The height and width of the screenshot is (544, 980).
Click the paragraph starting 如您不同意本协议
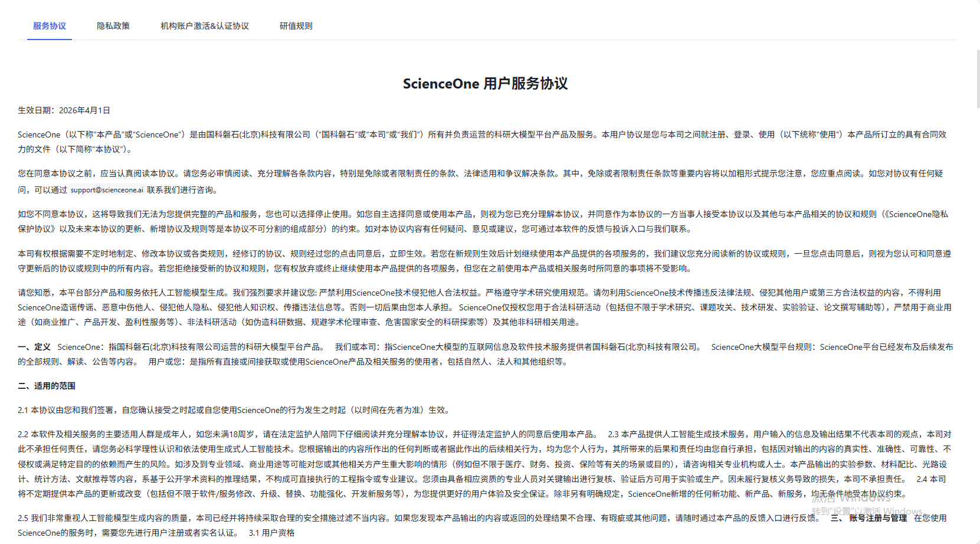point(483,221)
